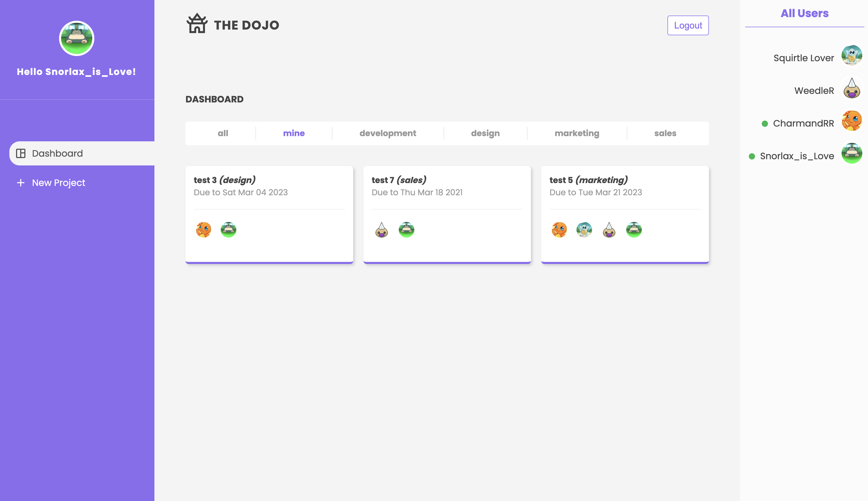Click the Squirtle avatar on the test 5 card
The image size is (868, 501).
[x=584, y=229]
